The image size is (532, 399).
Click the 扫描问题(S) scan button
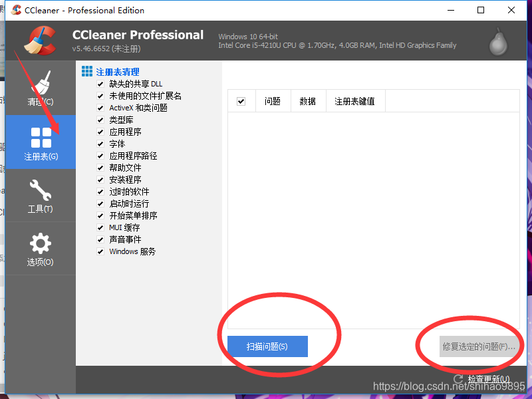tap(267, 346)
